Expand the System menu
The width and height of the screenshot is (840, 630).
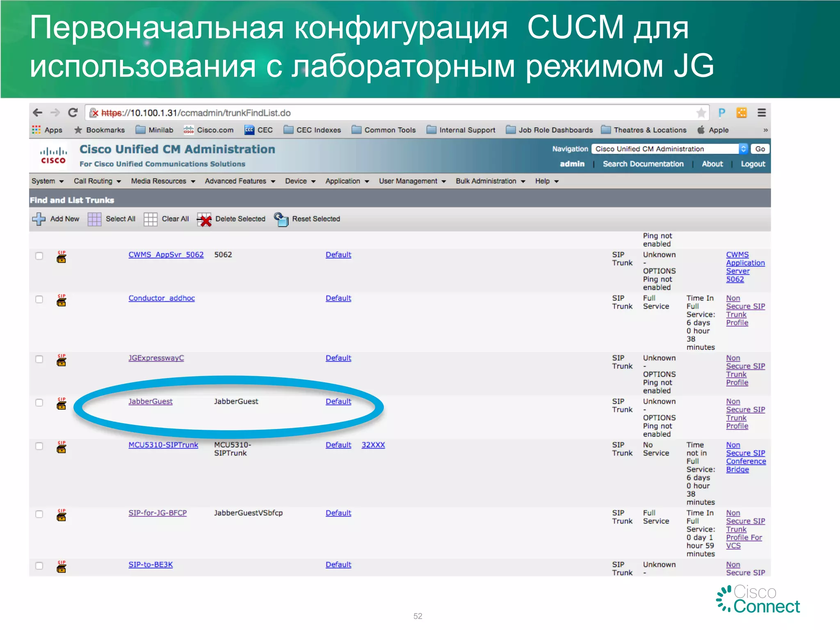(48, 181)
